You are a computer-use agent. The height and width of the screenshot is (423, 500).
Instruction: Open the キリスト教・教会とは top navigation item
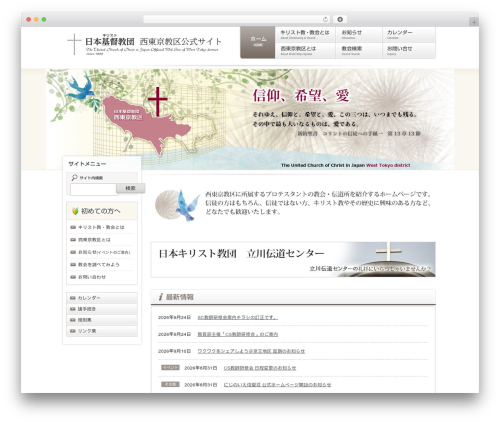tap(305, 35)
